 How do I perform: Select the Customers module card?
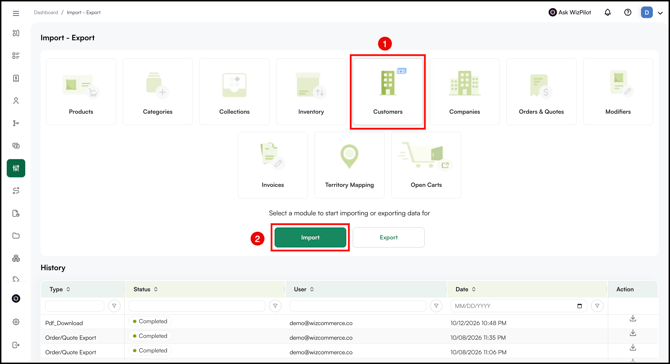pyautogui.click(x=388, y=91)
